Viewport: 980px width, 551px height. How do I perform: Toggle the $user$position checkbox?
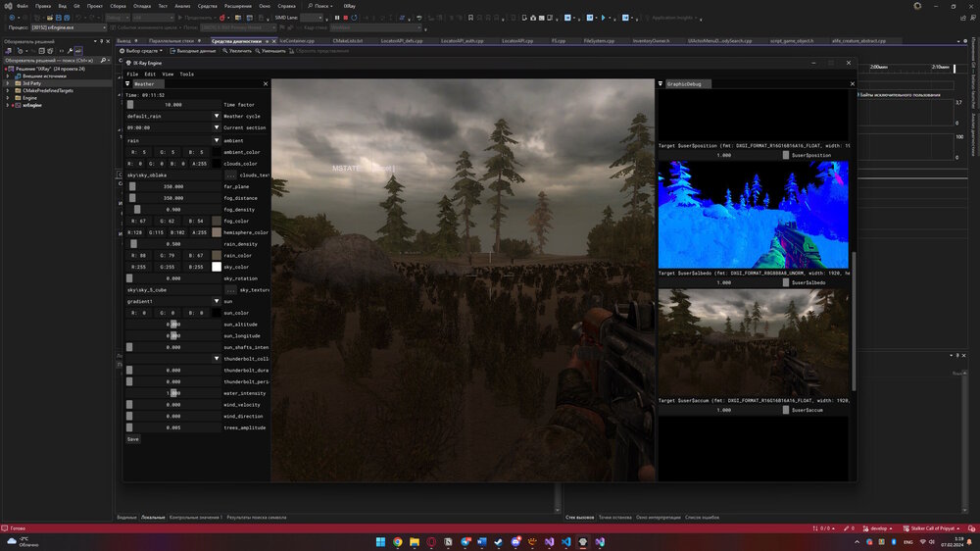(x=786, y=155)
